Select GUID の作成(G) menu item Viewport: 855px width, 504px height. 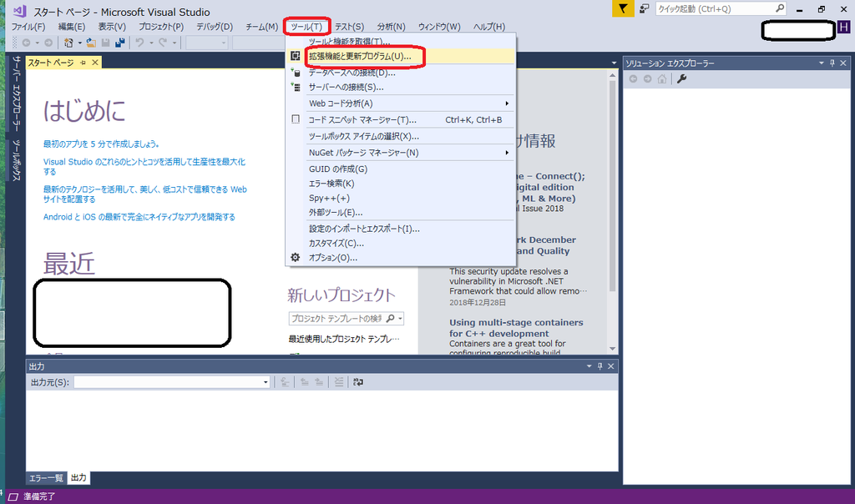pos(400,169)
